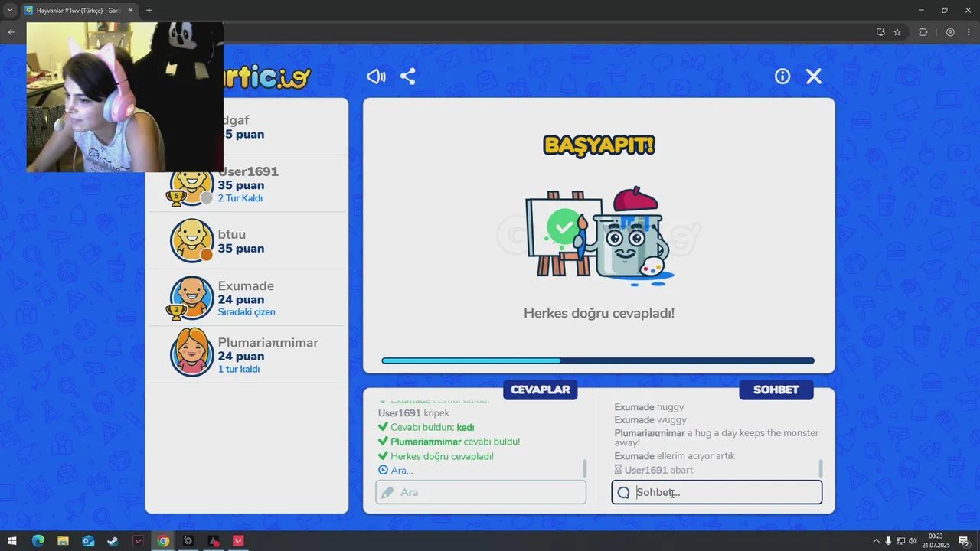
Task: Open Outlook from the taskbar
Action: [x=88, y=541]
